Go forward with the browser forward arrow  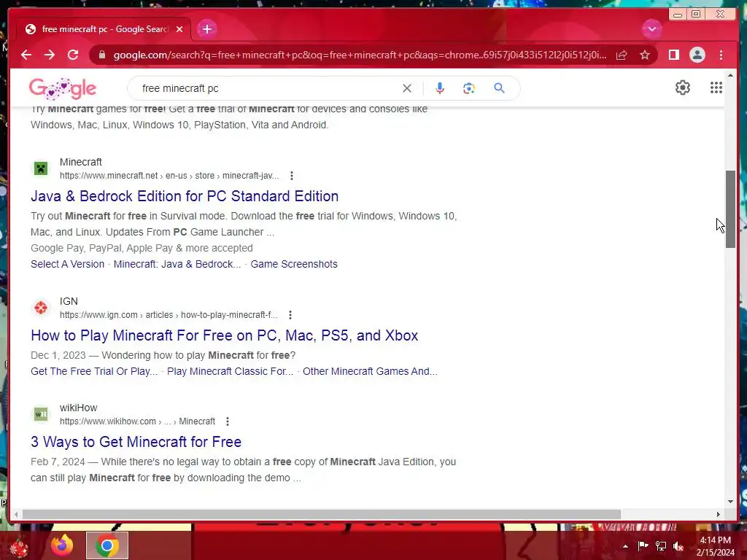(50, 55)
